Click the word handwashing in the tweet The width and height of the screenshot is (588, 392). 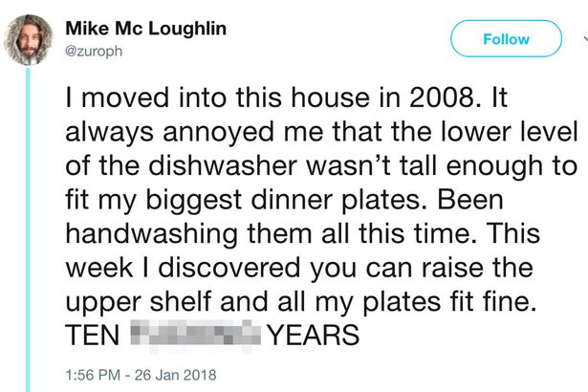click(x=151, y=233)
